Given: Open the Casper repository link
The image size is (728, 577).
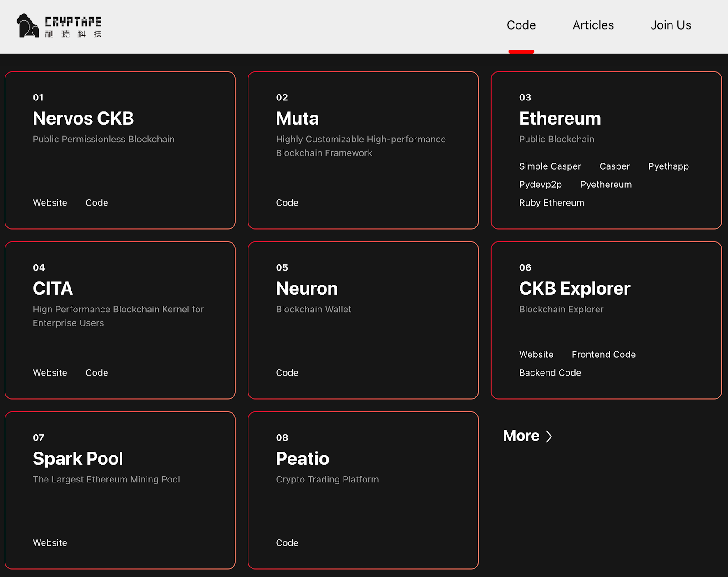Looking at the screenshot, I should [614, 166].
